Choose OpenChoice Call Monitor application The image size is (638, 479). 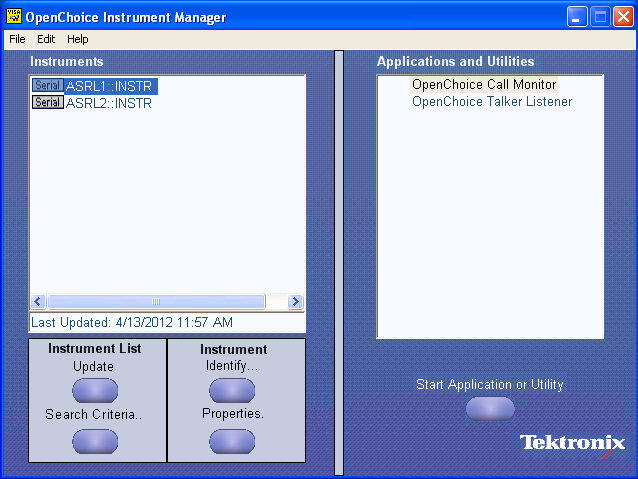pos(484,85)
